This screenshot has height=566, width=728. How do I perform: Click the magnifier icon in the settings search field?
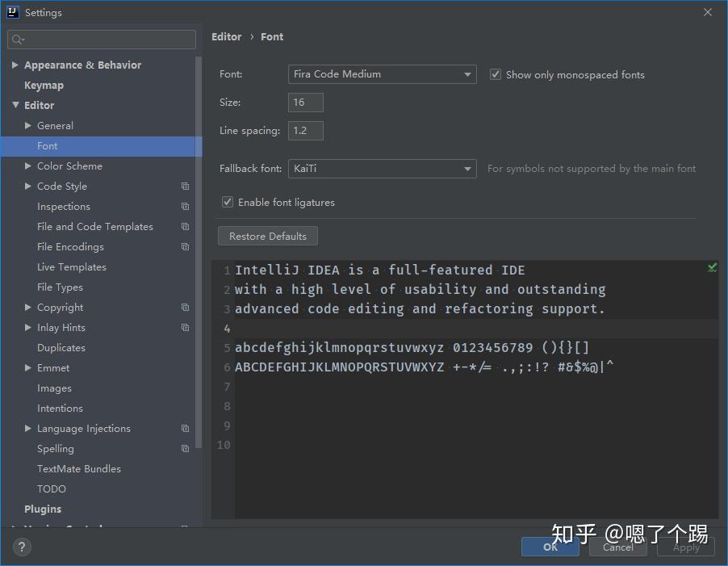click(x=18, y=39)
